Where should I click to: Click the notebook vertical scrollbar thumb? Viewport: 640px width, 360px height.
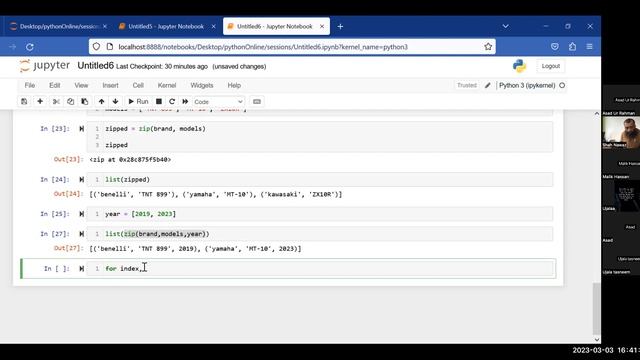point(596,309)
